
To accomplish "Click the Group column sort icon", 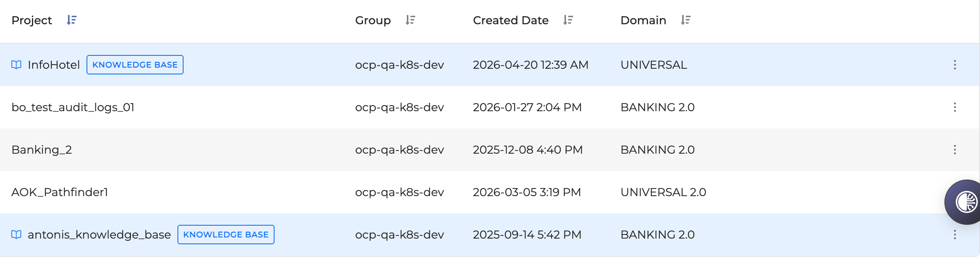I will (x=410, y=20).
